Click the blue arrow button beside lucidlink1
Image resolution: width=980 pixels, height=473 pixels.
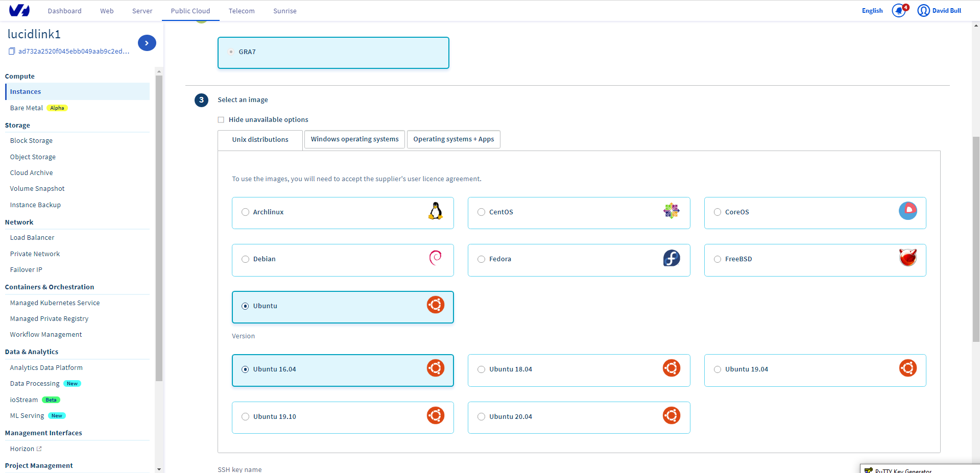147,43
